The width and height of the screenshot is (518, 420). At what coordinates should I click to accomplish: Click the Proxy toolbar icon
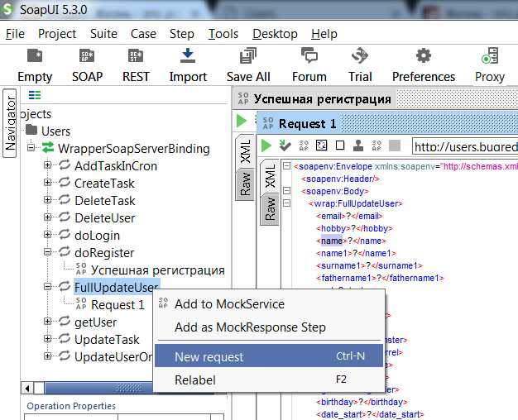coord(490,55)
